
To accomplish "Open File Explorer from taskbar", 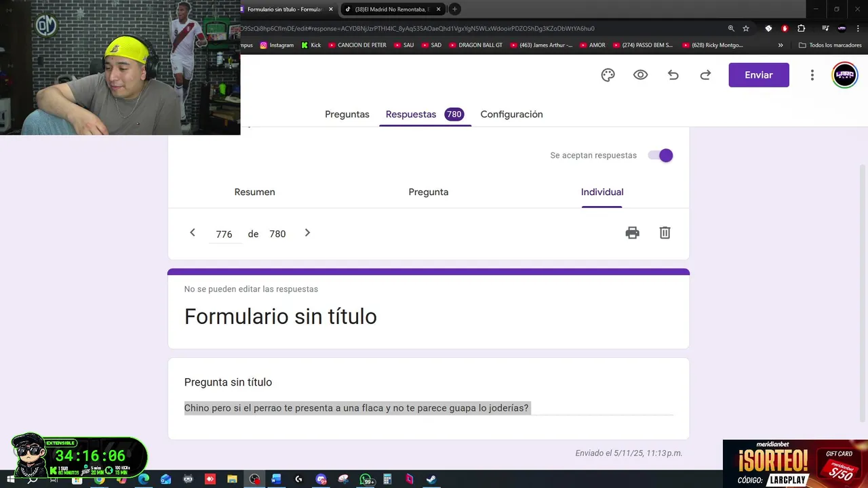I will (232, 479).
